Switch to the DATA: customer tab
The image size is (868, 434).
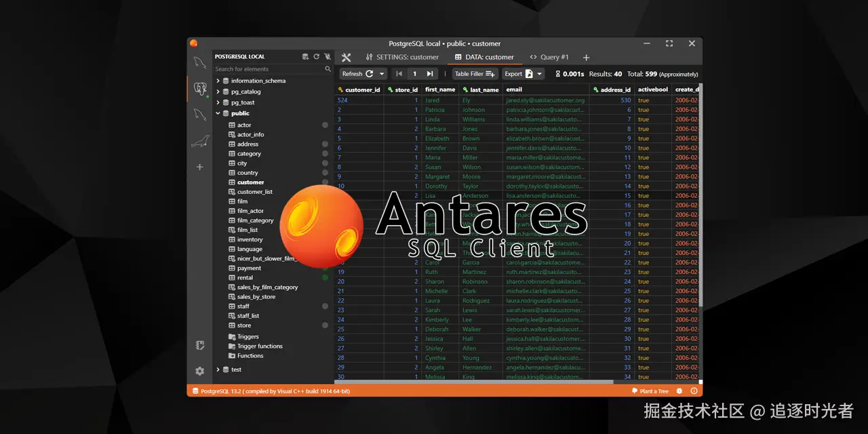[484, 58]
